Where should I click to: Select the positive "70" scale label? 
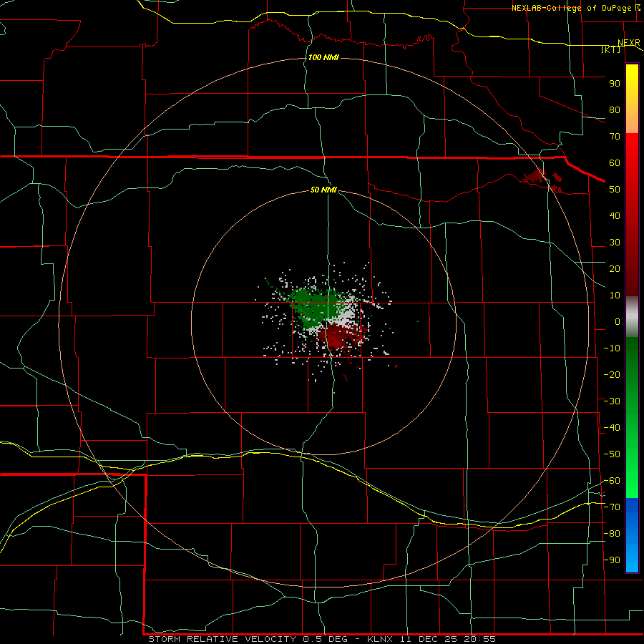[x=615, y=137]
